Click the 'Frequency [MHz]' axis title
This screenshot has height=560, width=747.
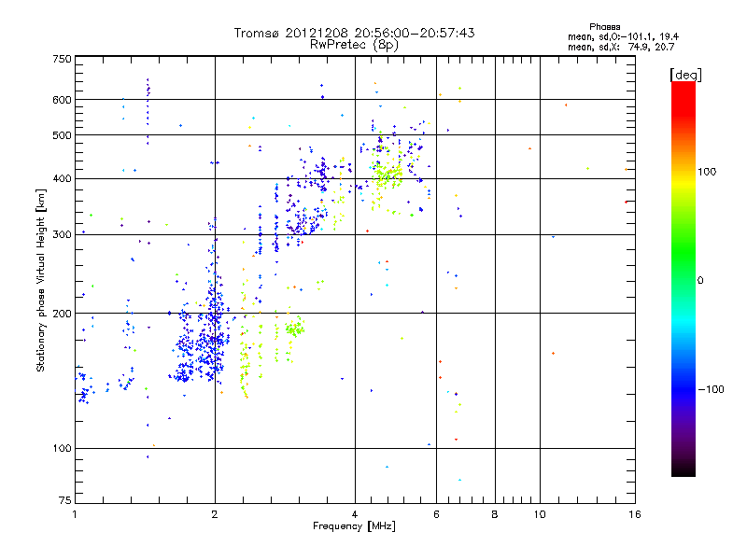pyautogui.click(x=354, y=526)
